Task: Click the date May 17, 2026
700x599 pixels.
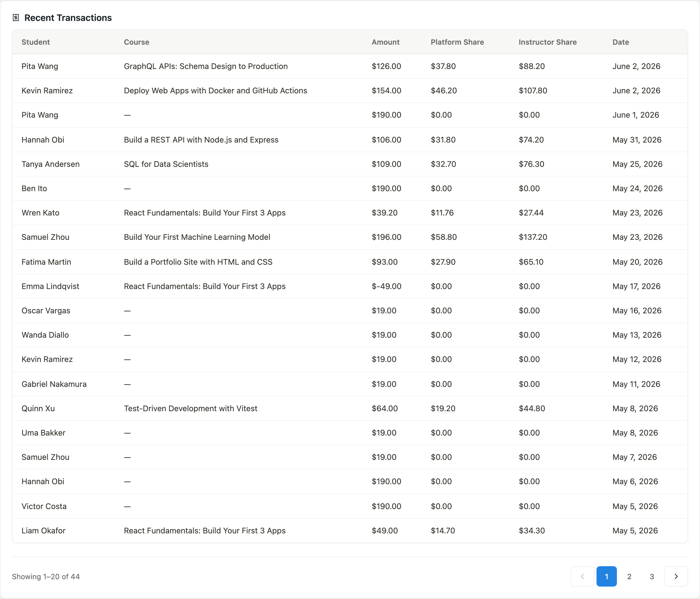Action: (636, 286)
